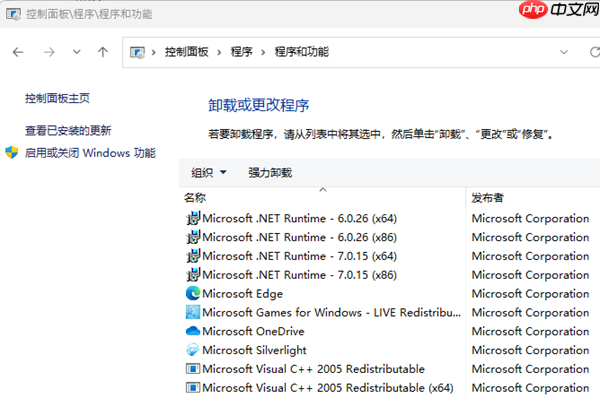
Task: Open the 组织 dropdown menu
Action: [209, 173]
